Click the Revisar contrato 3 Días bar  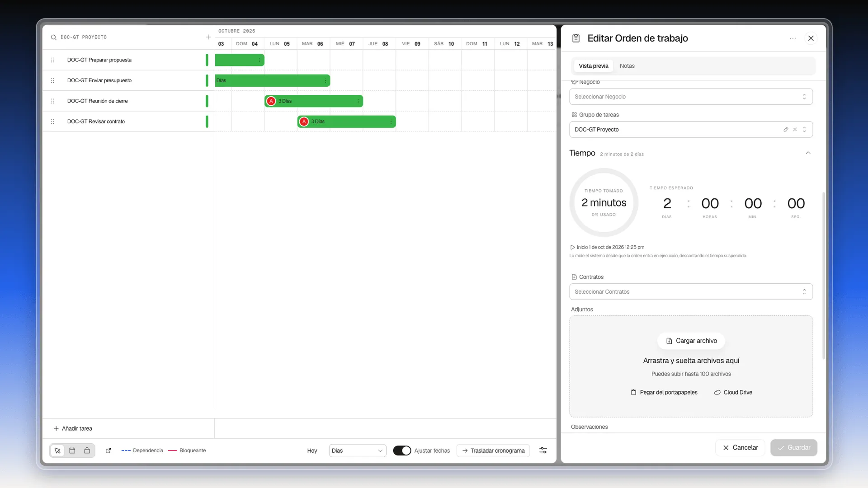click(x=346, y=122)
